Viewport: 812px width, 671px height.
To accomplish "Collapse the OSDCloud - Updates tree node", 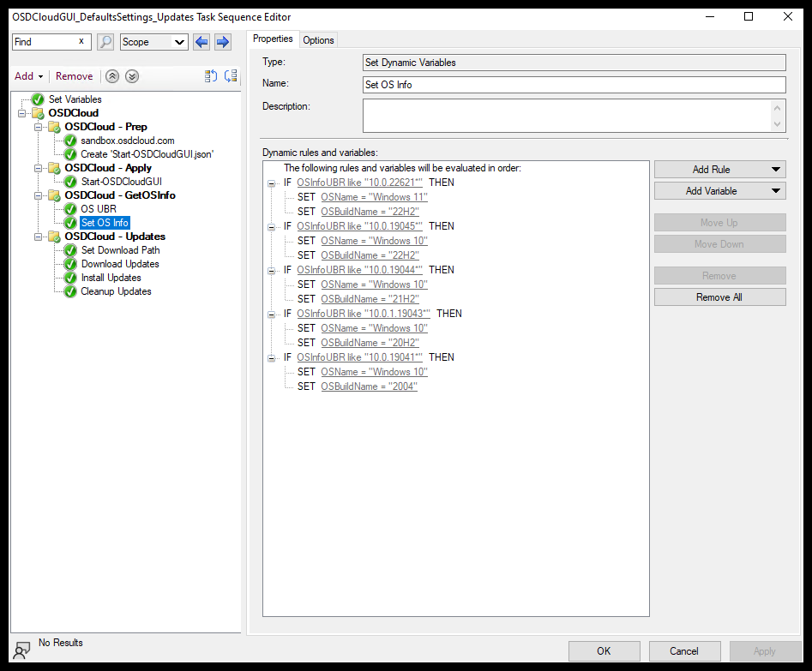I will point(37,236).
